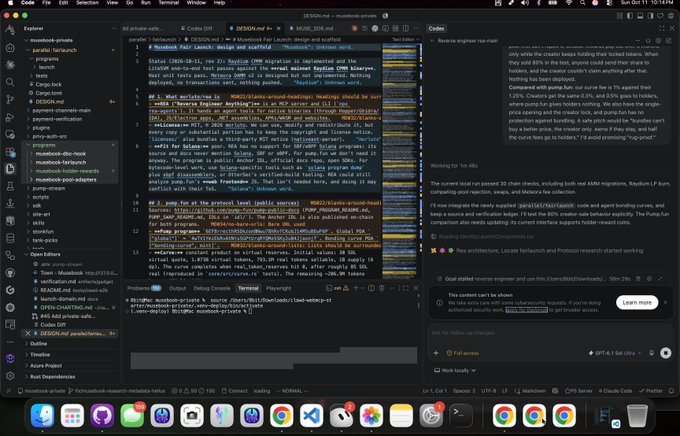This screenshot has height=436, width=680.
Task: Toggle the bottom panel layout icon
Action: tap(640, 16)
